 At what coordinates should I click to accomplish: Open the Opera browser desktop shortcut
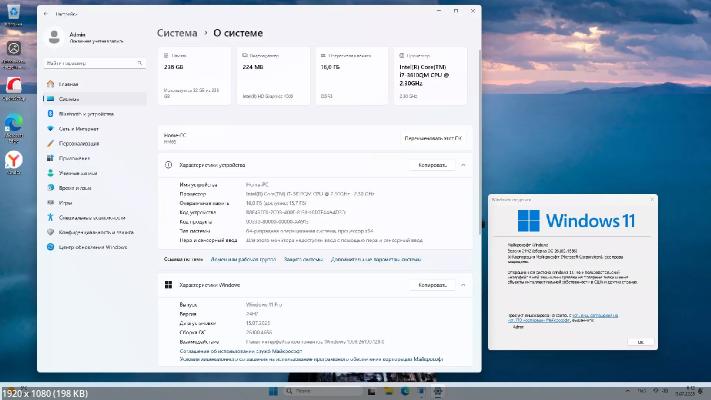(x=14, y=88)
